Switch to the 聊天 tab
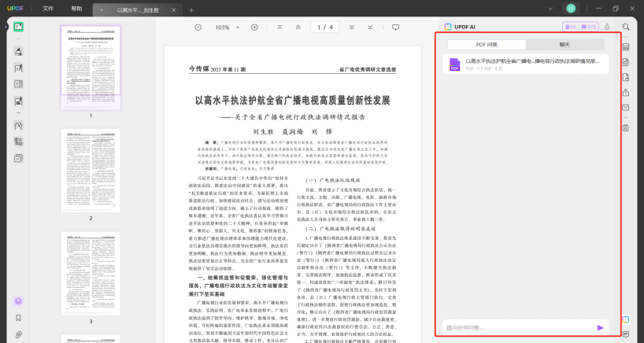This screenshot has width=644, height=343. pos(564,45)
